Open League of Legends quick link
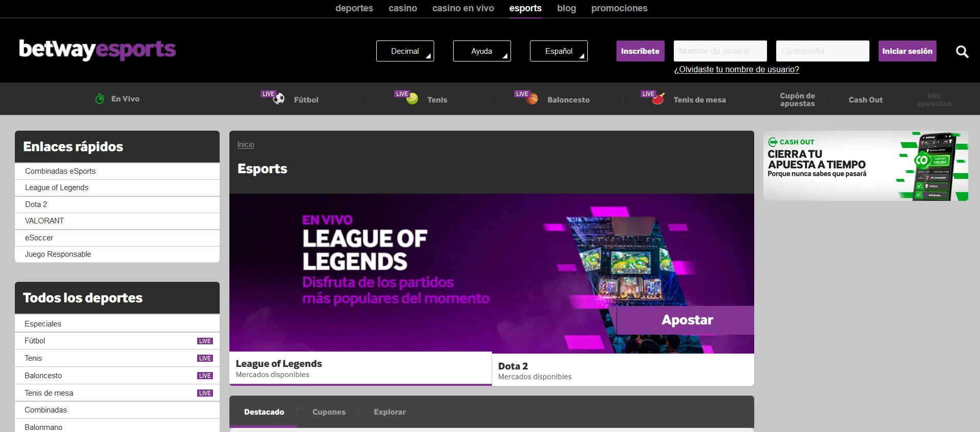 click(x=117, y=188)
